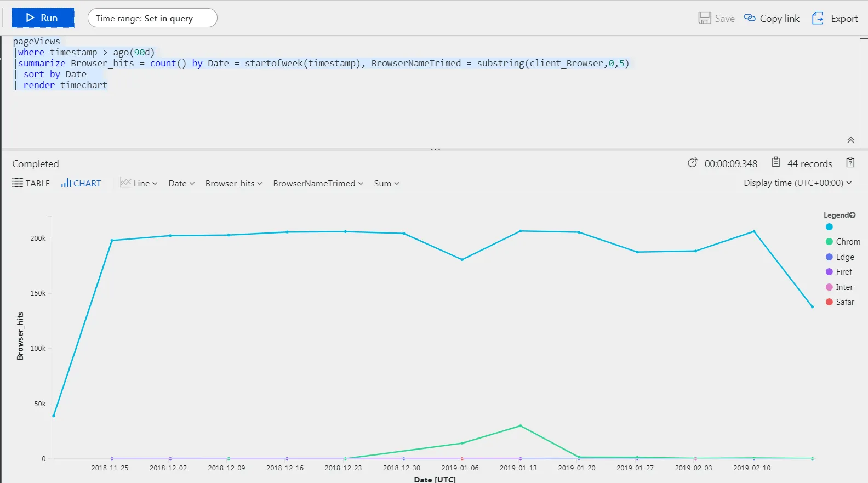Click the query duration timer icon
This screenshot has height=483, width=868.
[x=693, y=163]
